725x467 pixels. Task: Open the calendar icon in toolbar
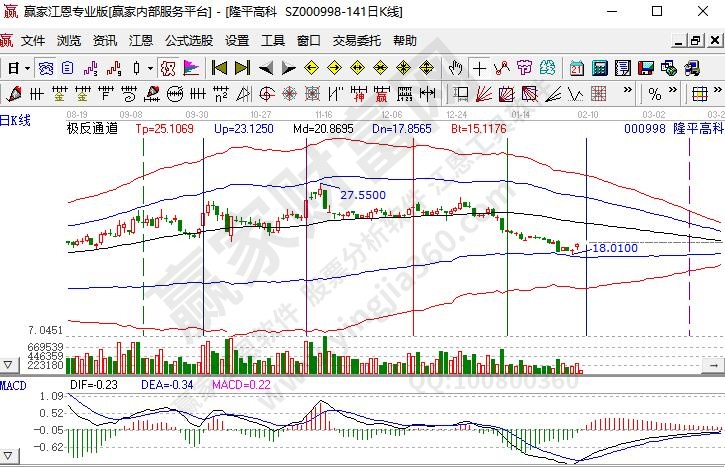(x=577, y=68)
